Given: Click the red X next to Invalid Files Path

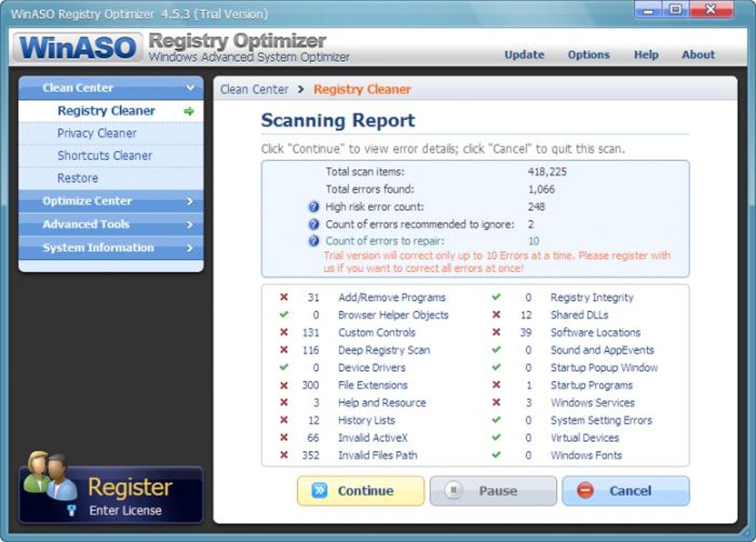Looking at the screenshot, I should click(x=284, y=455).
